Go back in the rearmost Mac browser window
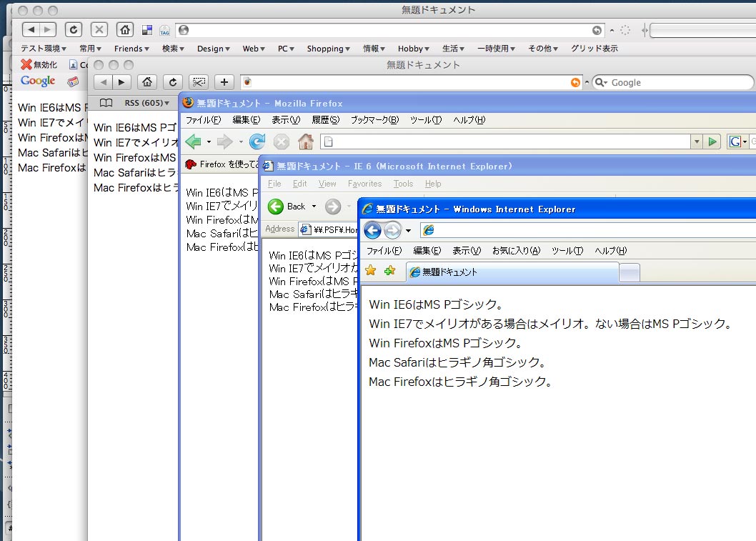The height and width of the screenshot is (541, 756). click(x=31, y=30)
